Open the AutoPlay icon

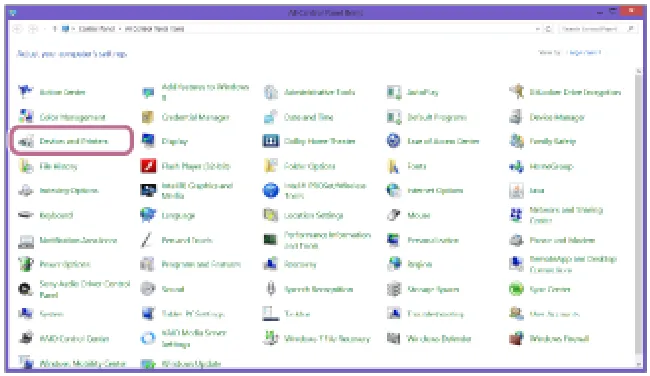click(394, 92)
